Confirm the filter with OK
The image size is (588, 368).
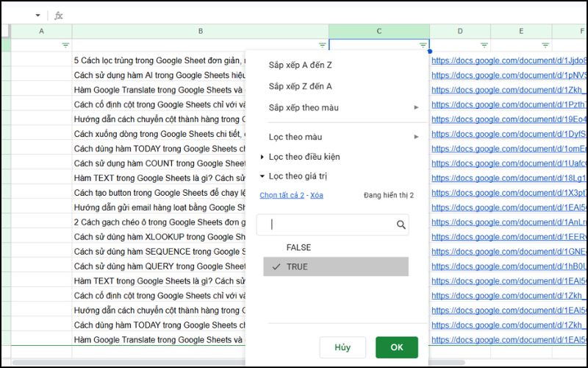(x=397, y=347)
